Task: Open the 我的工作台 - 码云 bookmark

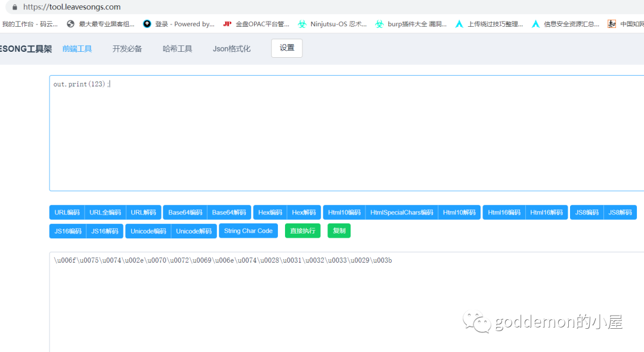Action: pos(30,24)
